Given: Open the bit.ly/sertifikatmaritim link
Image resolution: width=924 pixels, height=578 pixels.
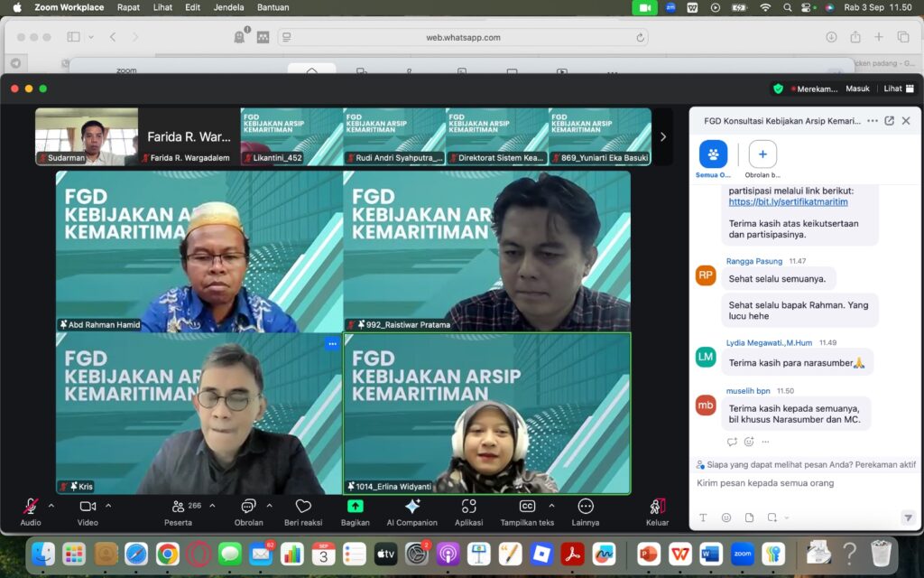Looking at the screenshot, I should pyautogui.click(x=788, y=201).
